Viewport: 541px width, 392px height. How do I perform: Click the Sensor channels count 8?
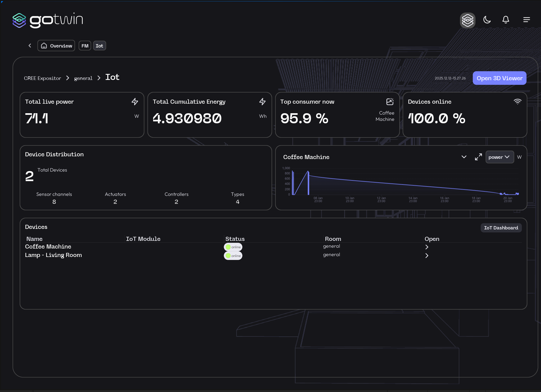(54, 202)
